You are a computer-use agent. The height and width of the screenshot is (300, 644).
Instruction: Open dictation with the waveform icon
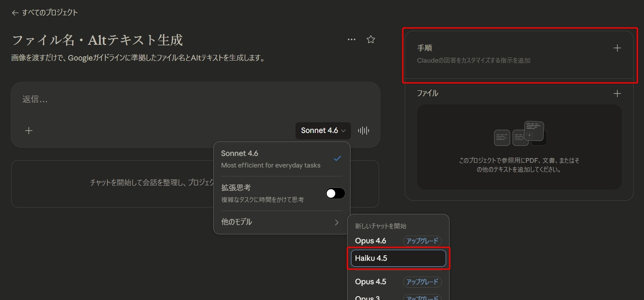363,130
